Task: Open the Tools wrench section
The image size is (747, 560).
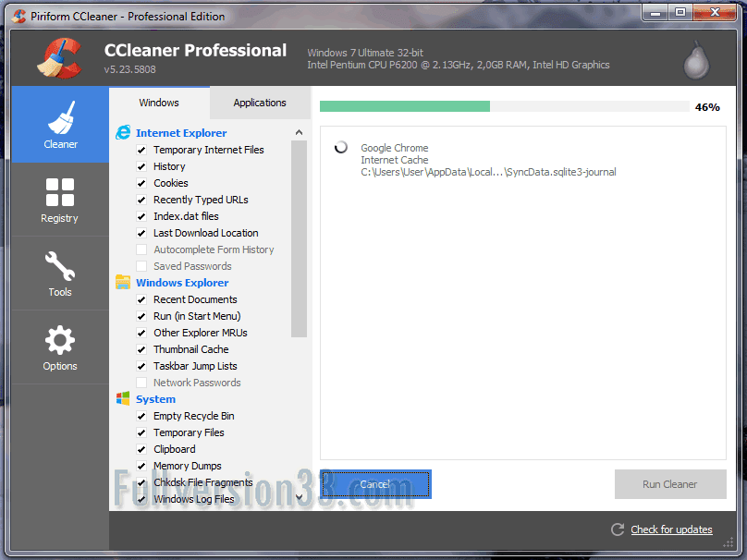Action: pyautogui.click(x=60, y=274)
